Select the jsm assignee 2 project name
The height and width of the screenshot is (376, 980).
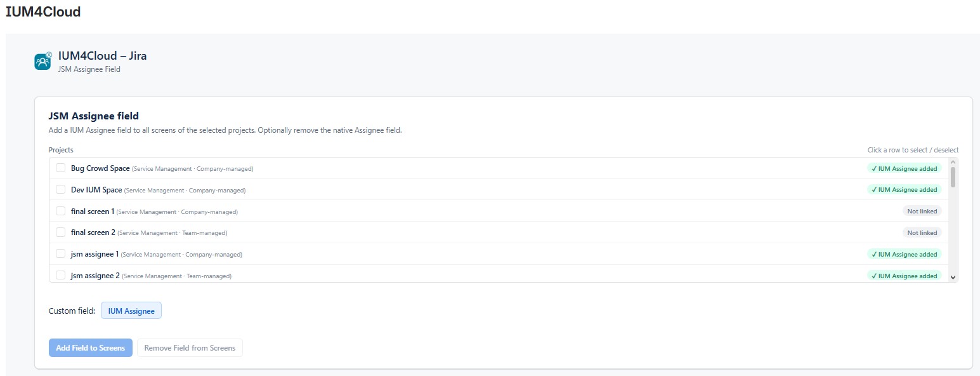[95, 276]
